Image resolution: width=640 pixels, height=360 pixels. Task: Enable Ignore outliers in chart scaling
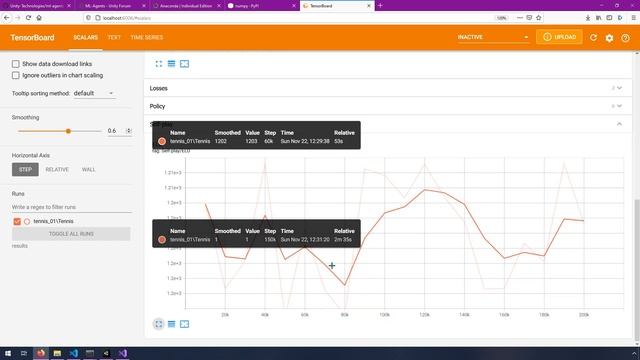click(x=16, y=76)
